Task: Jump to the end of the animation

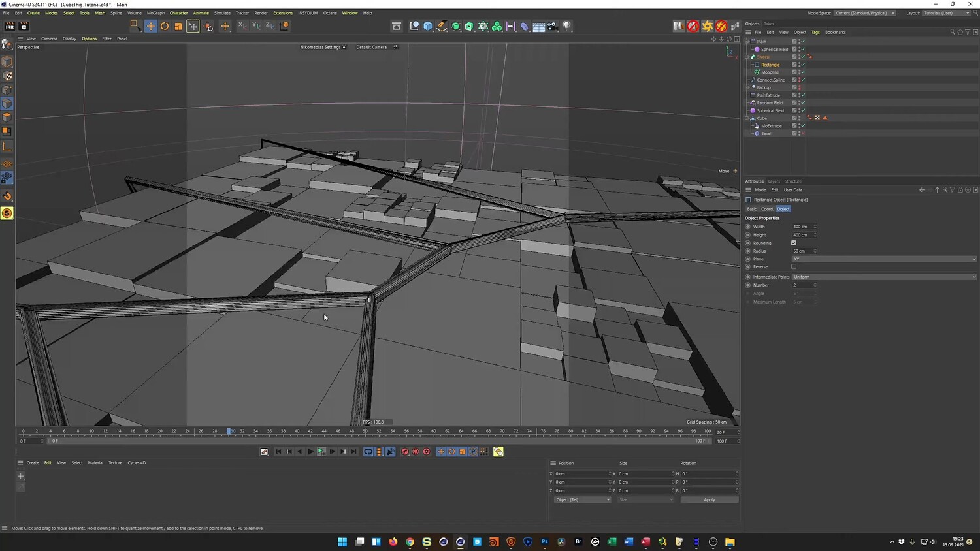Action: point(353,452)
